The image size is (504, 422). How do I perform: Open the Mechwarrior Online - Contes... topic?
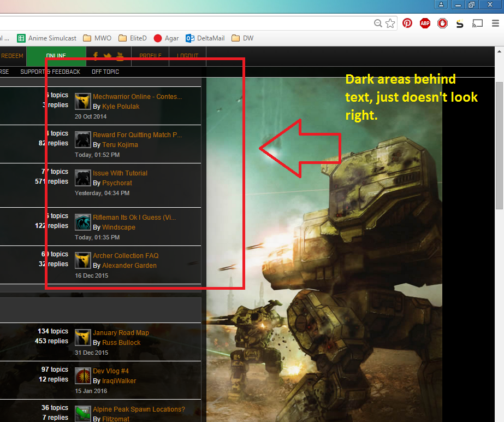(x=137, y=97)
